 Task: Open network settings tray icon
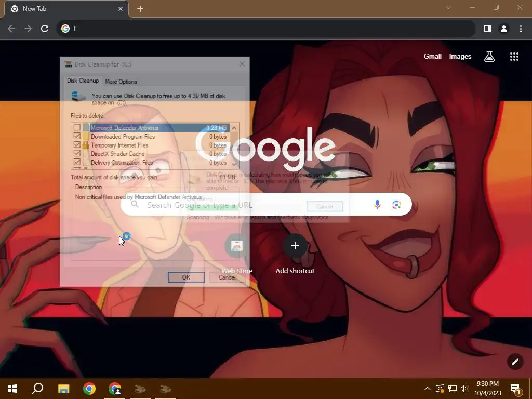pos(453,389)
